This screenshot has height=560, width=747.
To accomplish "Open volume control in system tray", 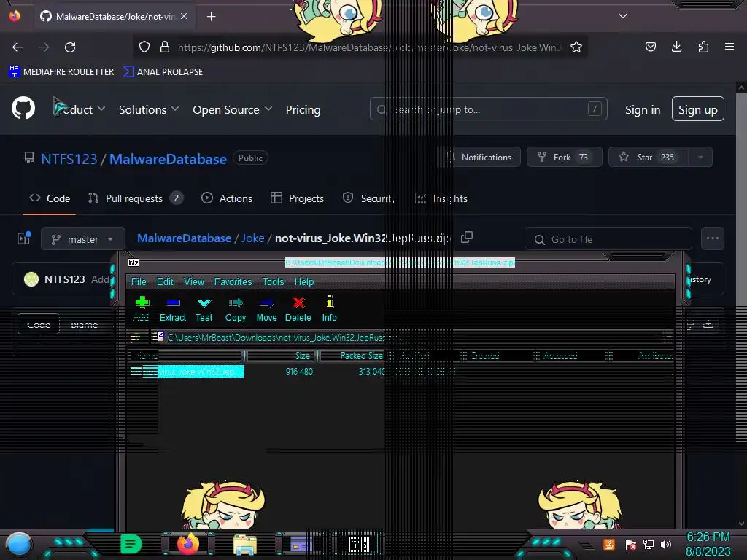I will 666,544.
